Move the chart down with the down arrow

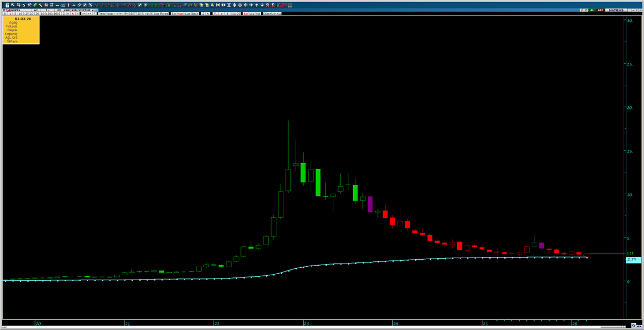coord(262,5)
